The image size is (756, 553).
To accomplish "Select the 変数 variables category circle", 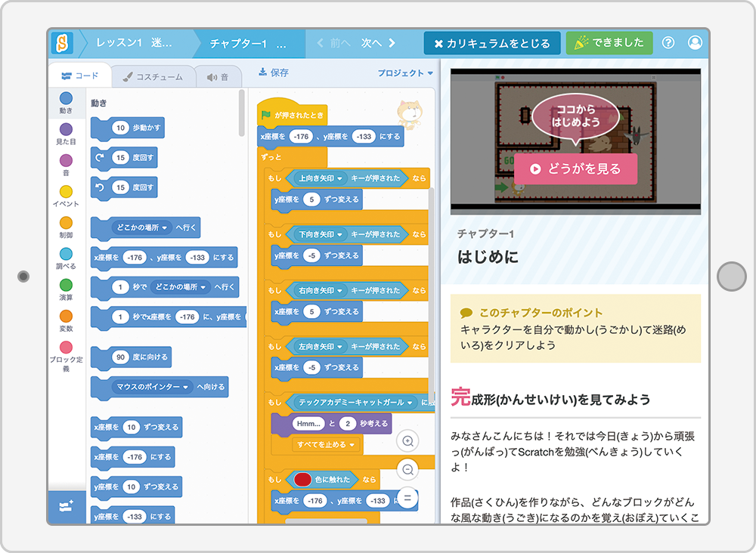I will 66,316.
